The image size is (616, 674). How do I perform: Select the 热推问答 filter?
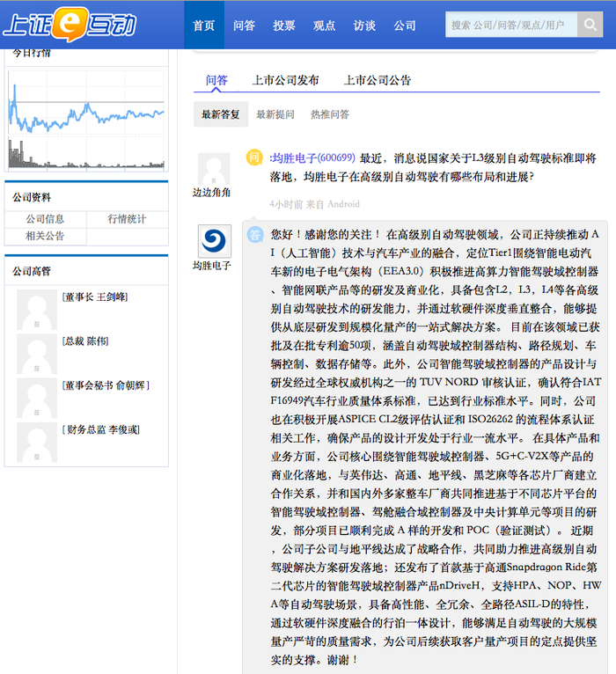click(x=330, y=114)
